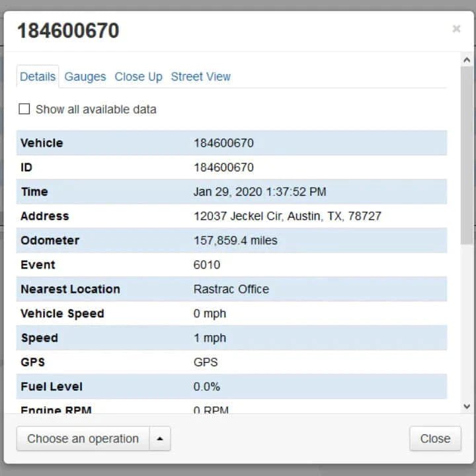Click the Rastrac Office nearest location value

231,289
